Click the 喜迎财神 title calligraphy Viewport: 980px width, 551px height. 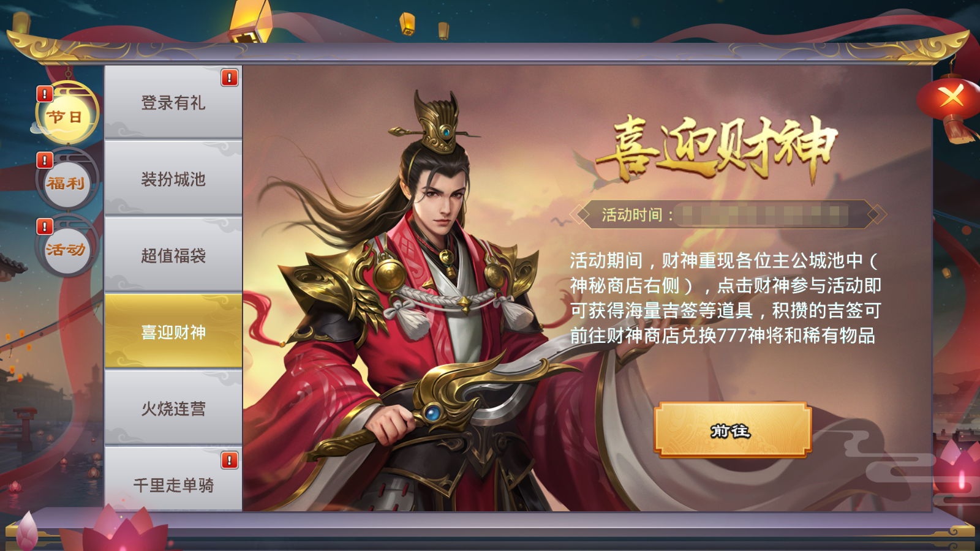tap(715, 149)
